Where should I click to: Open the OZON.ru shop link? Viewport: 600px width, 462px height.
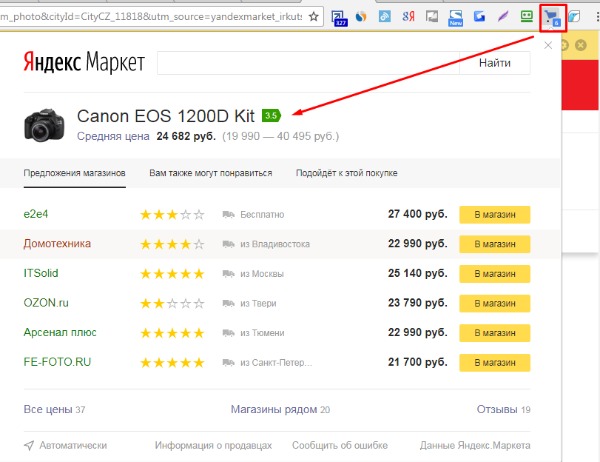pyautogui.click(x=46, y=303)
